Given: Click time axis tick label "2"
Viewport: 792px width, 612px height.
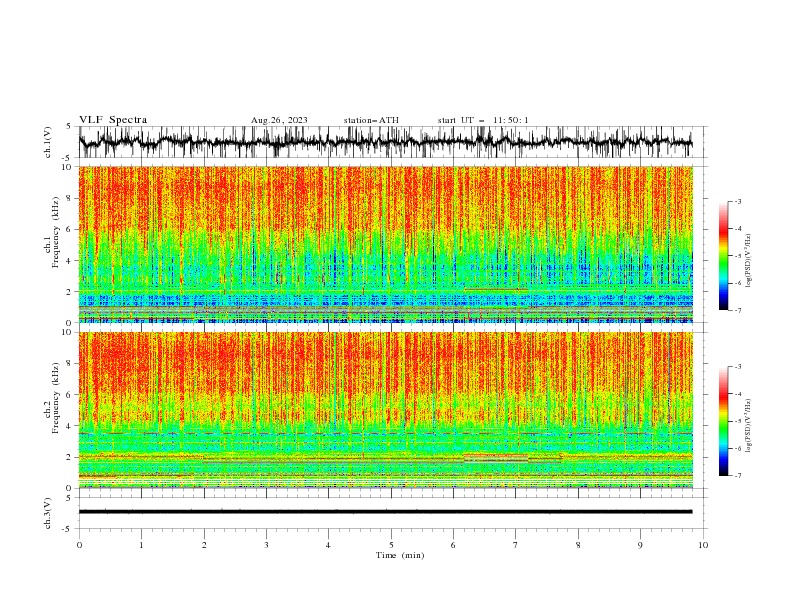Looking at the screenshot, I should point(204,545).
